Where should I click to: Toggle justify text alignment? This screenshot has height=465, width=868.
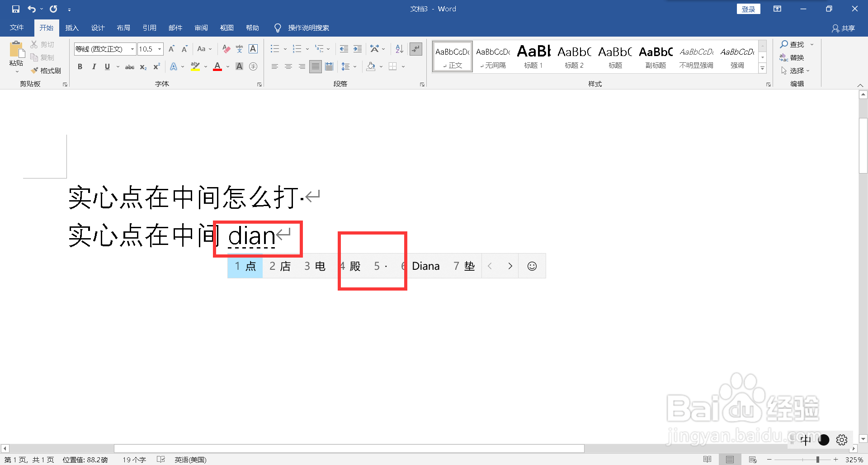(x=316, y=66)
